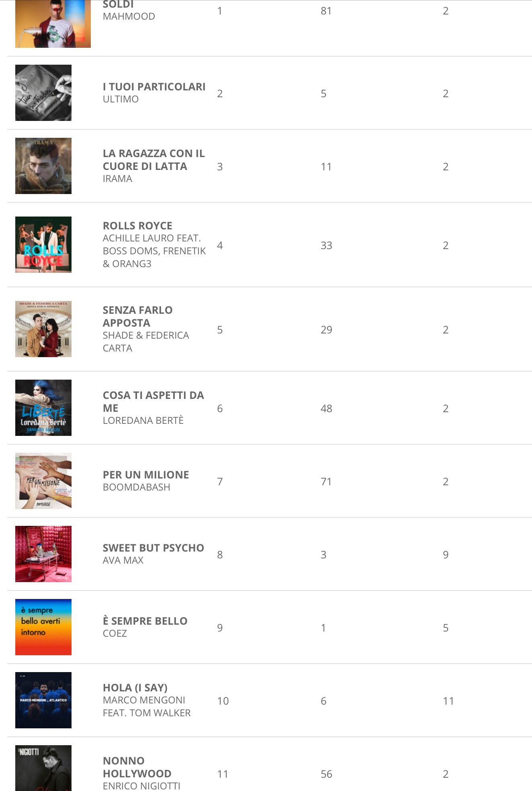
Task: Open the Senza Farlo Apposta cover thumbnail
Action: click(x=43, y=329)
